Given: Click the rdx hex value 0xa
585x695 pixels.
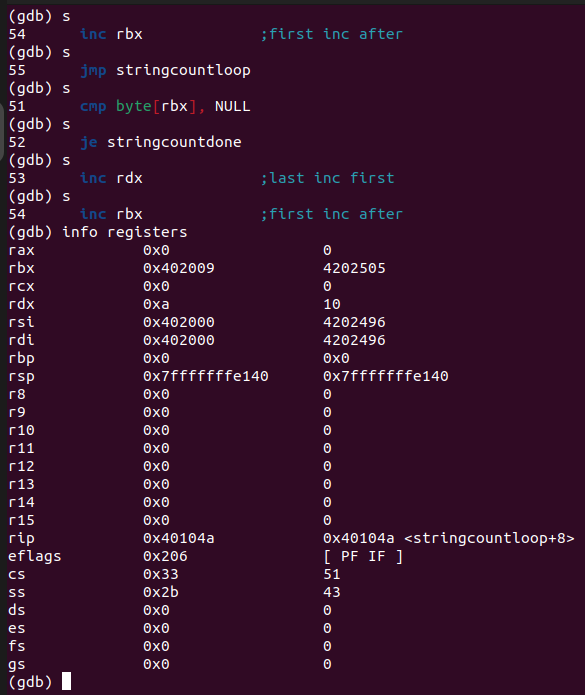Looking at the screenshot, I should coord(156,304).
